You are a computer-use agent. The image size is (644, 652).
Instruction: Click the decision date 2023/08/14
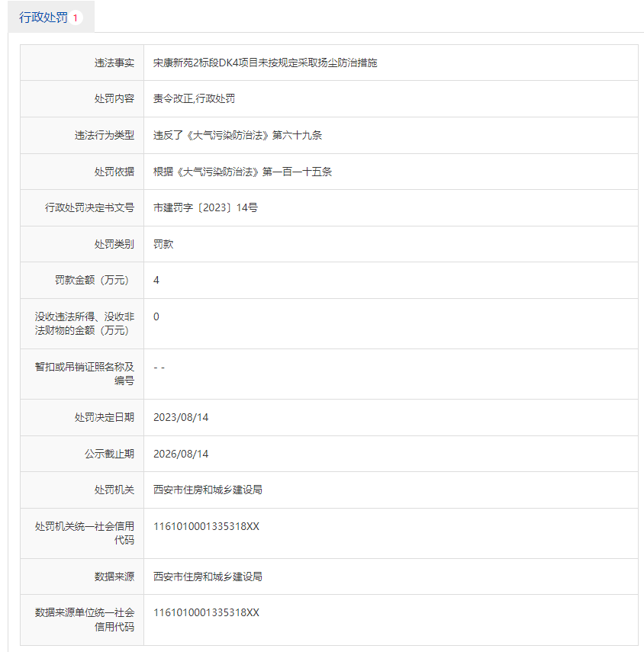tap(181, 417)
